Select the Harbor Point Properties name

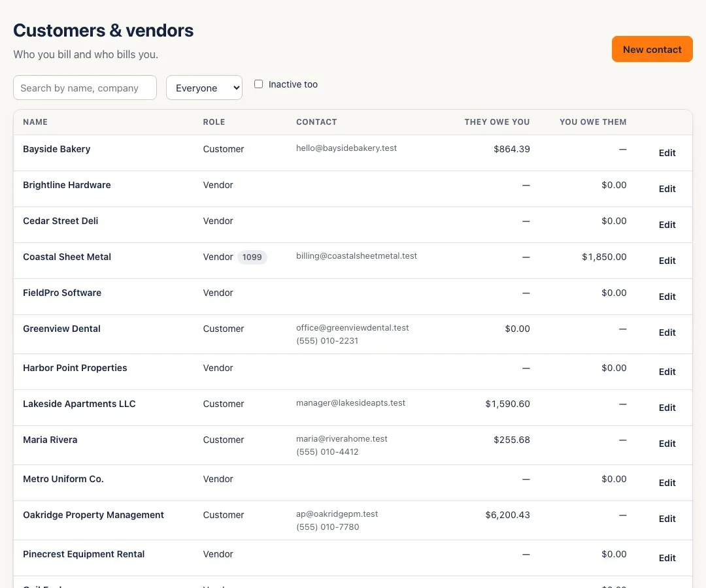tap(75, 368)
